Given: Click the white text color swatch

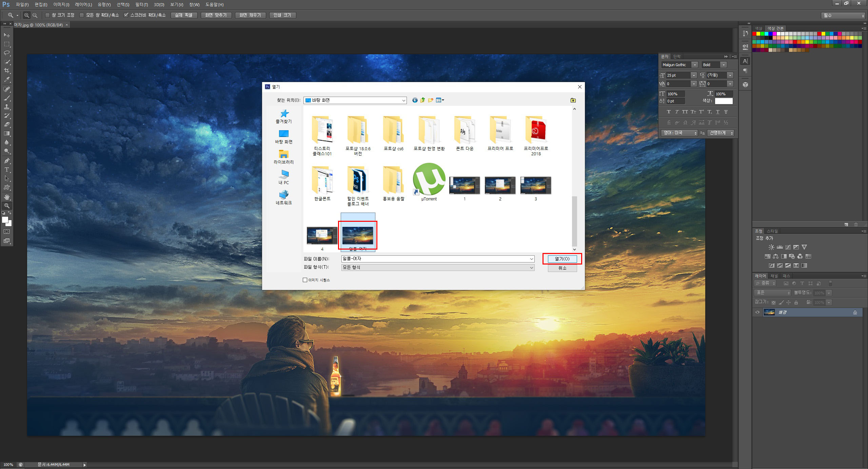Looking at the screenshot, I should (724, 101).
